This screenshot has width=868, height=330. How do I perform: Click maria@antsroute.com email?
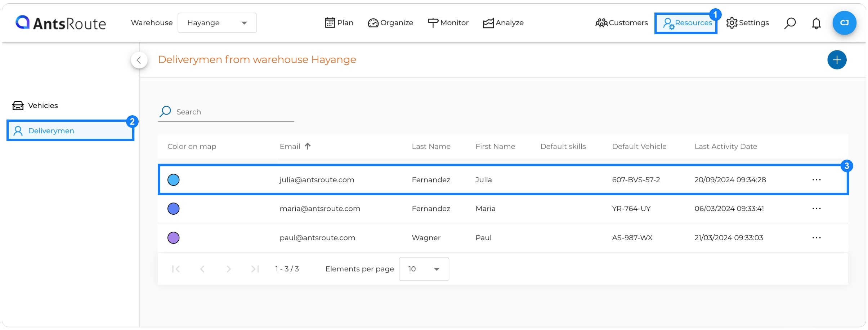pyautogui.click(x=320, y=209)
